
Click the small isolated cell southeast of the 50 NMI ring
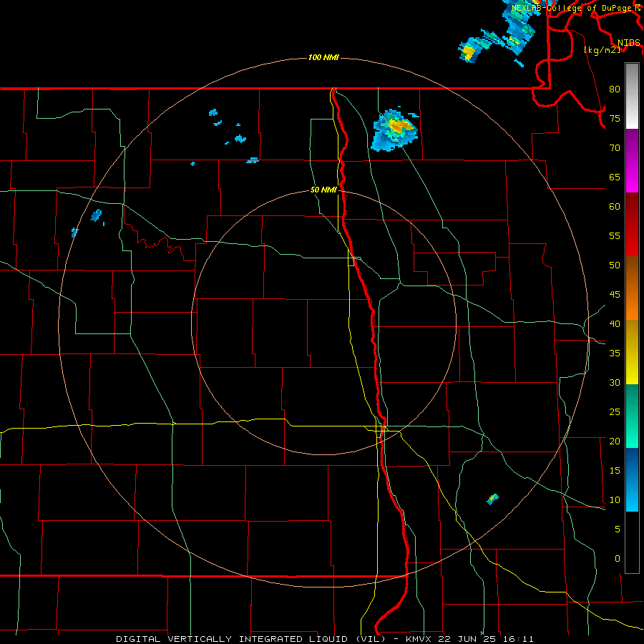(x=492, y=499)
